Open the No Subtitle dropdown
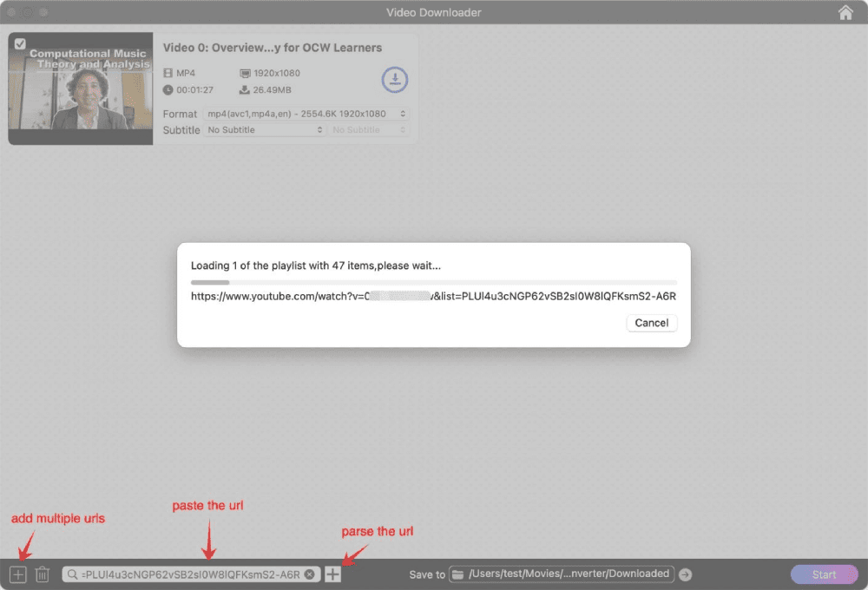 pyautogui.click(x=264, y=129)
